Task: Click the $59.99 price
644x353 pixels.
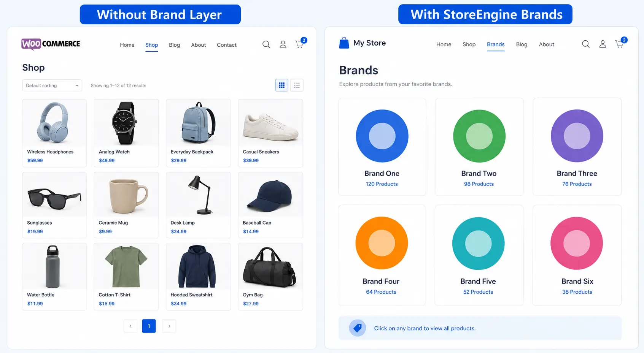Action: (x=35, y=160)
